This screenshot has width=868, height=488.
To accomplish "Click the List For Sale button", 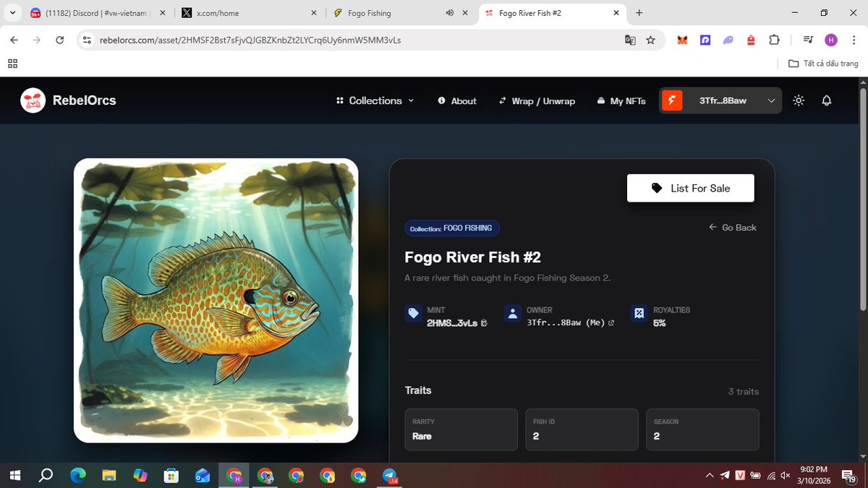I will tap(691, 188).
